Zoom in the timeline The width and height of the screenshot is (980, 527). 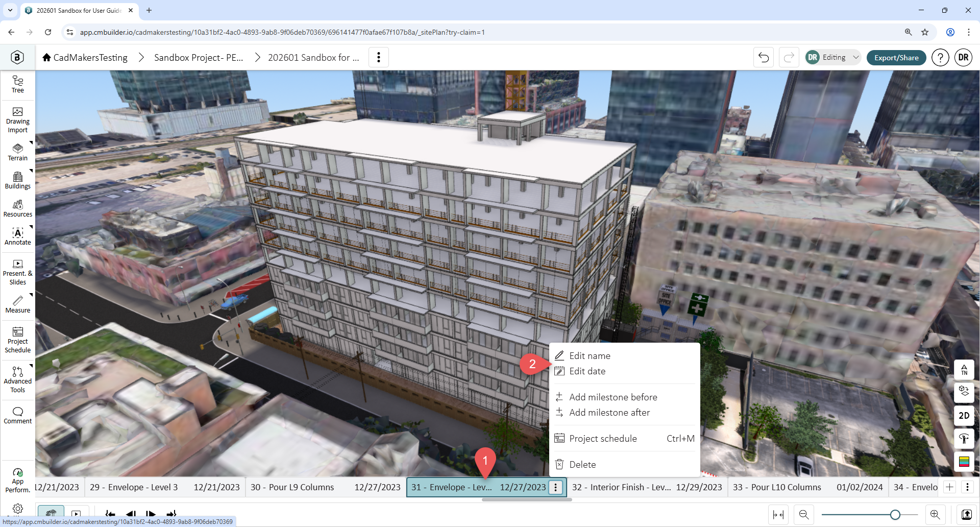coord(935,515)
